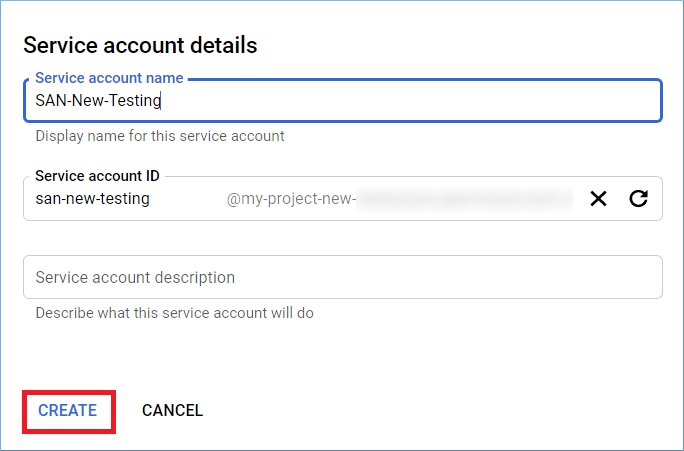Click the SAN-New-Testing text in name field
The image size is (684, 451).
point(97,101)
